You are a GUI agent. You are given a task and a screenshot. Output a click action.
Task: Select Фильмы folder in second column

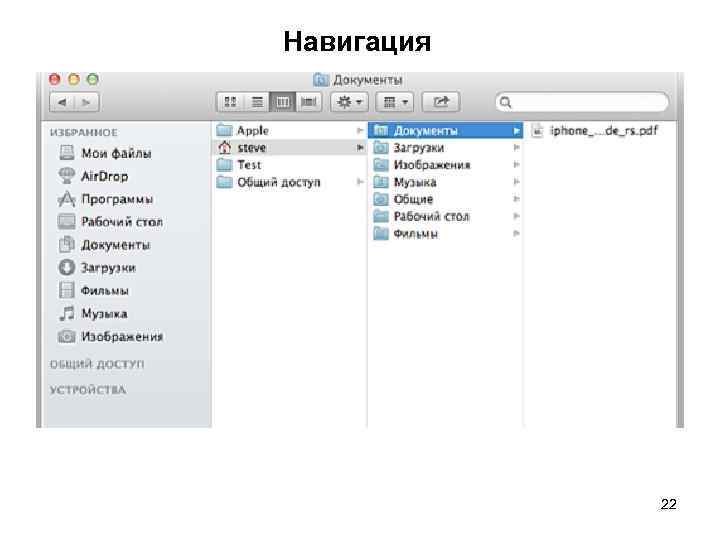[445, 234]
